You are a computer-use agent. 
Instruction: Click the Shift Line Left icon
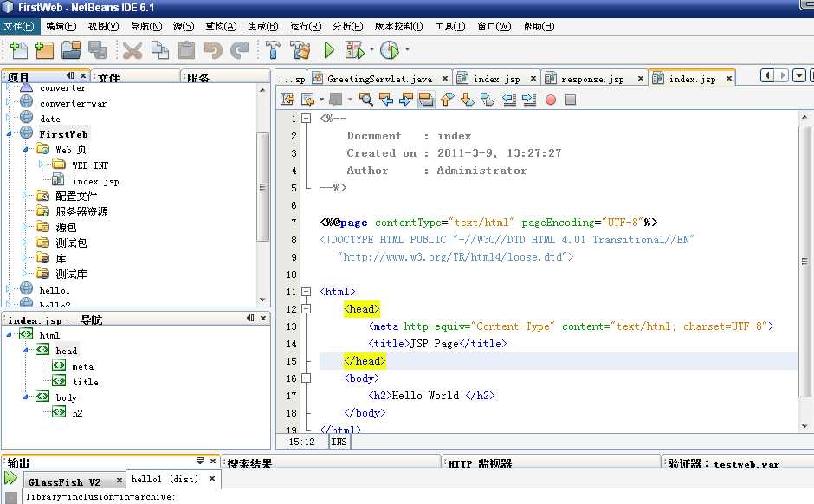(509, 99)
